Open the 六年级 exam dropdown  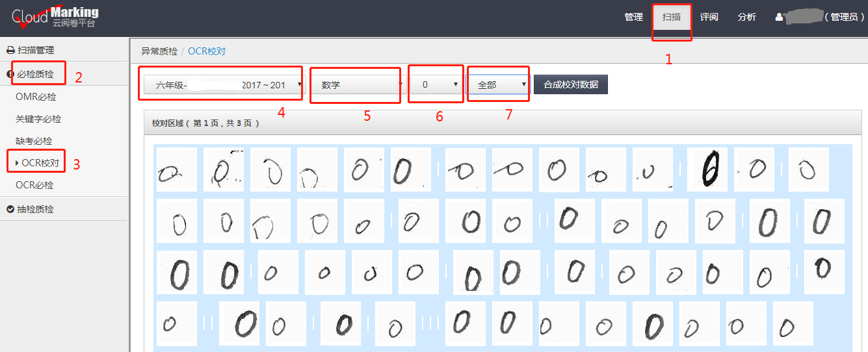[x=224, y=84]
